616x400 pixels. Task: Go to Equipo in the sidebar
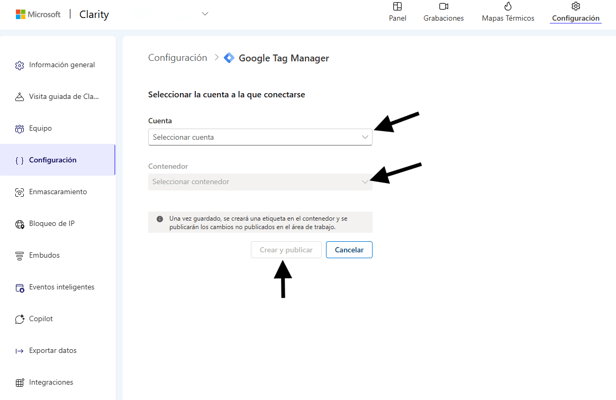[58, 128]
